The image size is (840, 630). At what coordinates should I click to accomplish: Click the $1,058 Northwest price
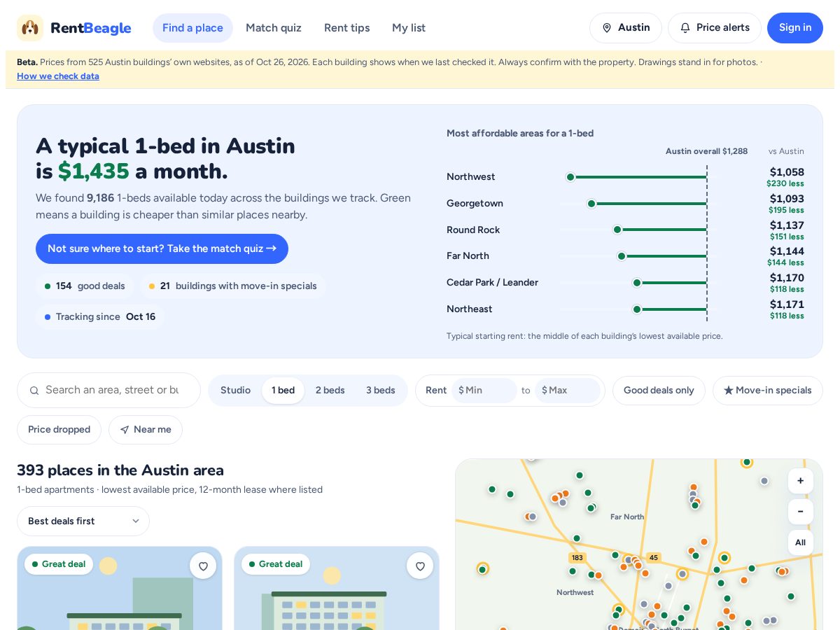[x=787, y=172]
